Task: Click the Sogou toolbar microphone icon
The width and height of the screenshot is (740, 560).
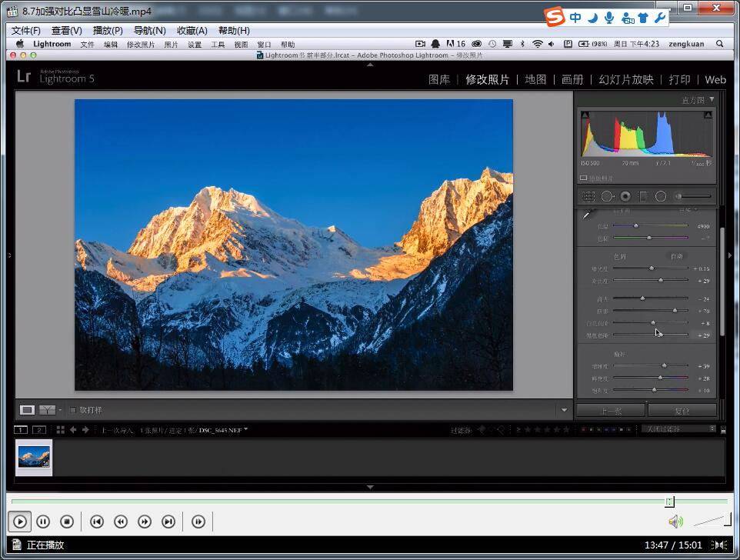Action: pyautogui.click(x=609, y=18)
